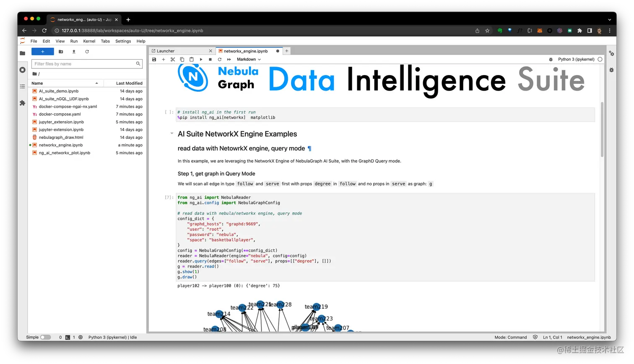Screen dimensions: 634x364
Task: Open the File Browser sidebar panel
Action: point(23,53)
